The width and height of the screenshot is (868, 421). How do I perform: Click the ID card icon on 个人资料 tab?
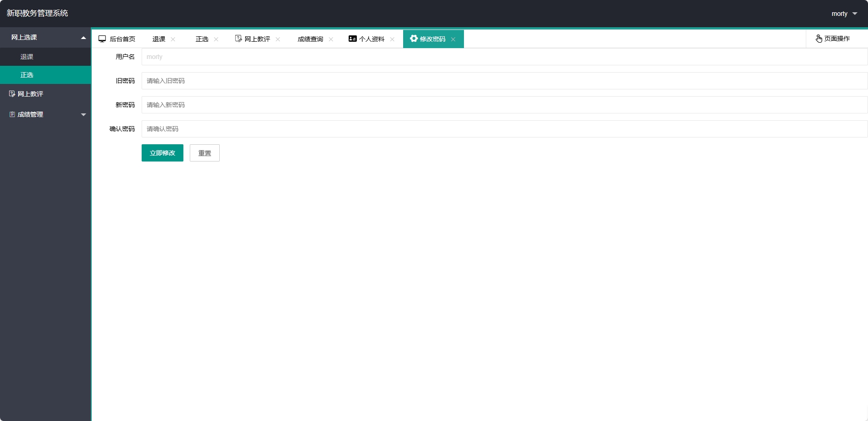click(x=352, y=39)
